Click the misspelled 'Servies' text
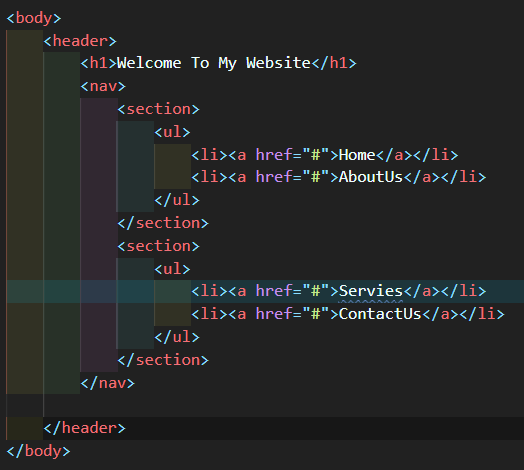Viewport: 524px width, 470px height. (x=371, y=291)
